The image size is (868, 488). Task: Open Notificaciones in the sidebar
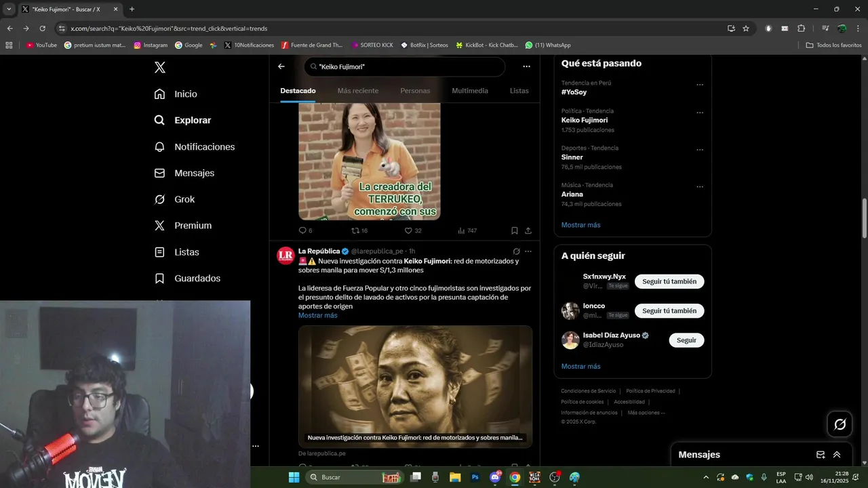(194, 146)
